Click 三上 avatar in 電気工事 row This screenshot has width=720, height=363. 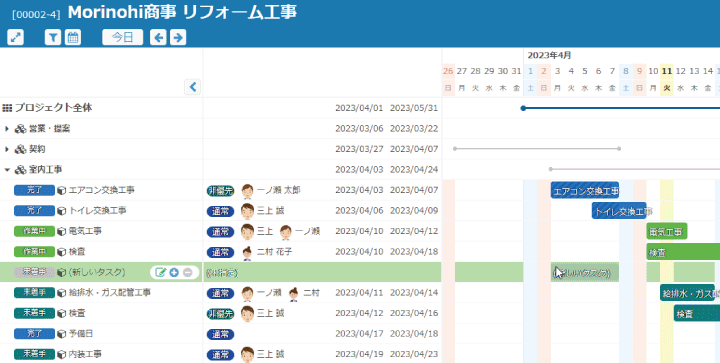(248, 231)
